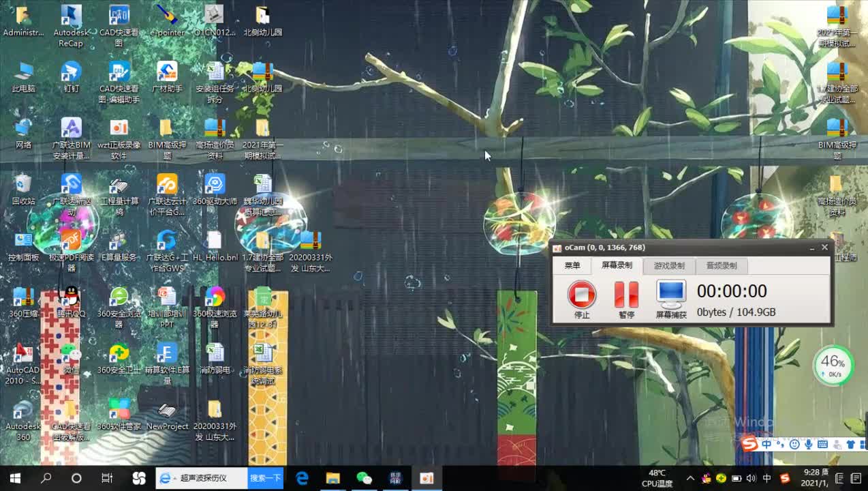
Task: Select the 消防弱电系统调试 Excel file
Action: [x=262, y=364]
